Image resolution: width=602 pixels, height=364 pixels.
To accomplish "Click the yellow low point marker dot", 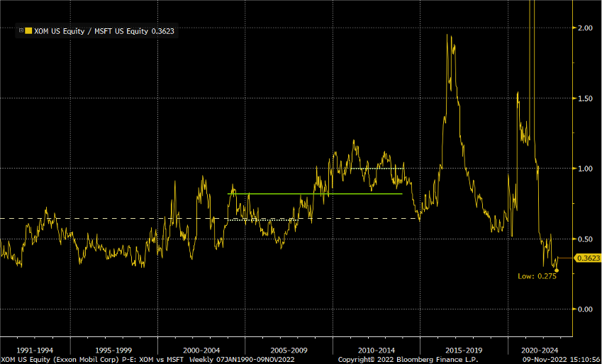I will (557, 271).
